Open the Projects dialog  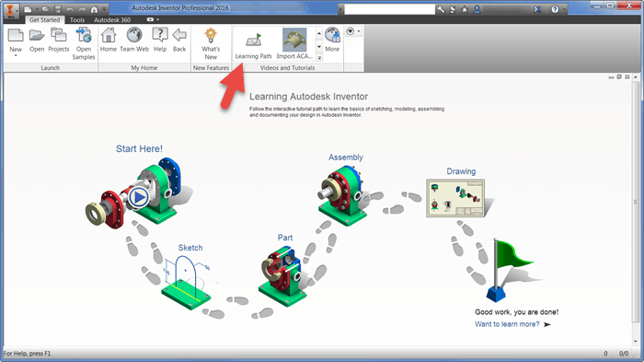(x=58, y=41)
